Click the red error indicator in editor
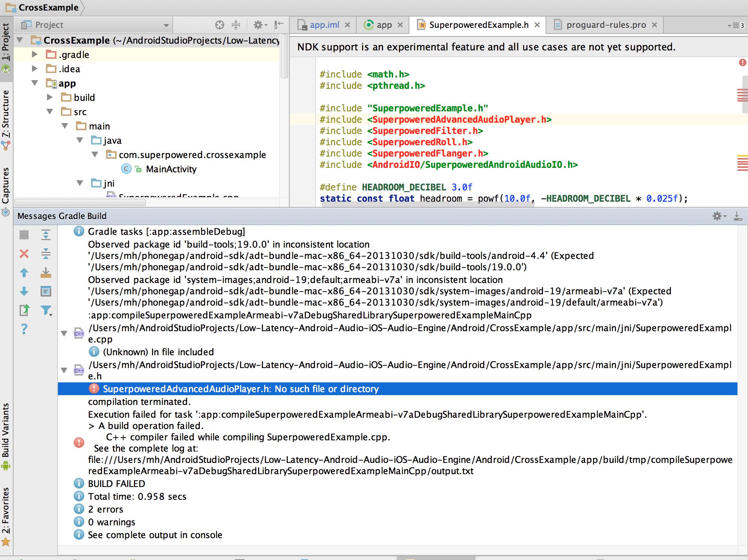 click(x=742, y=62)
